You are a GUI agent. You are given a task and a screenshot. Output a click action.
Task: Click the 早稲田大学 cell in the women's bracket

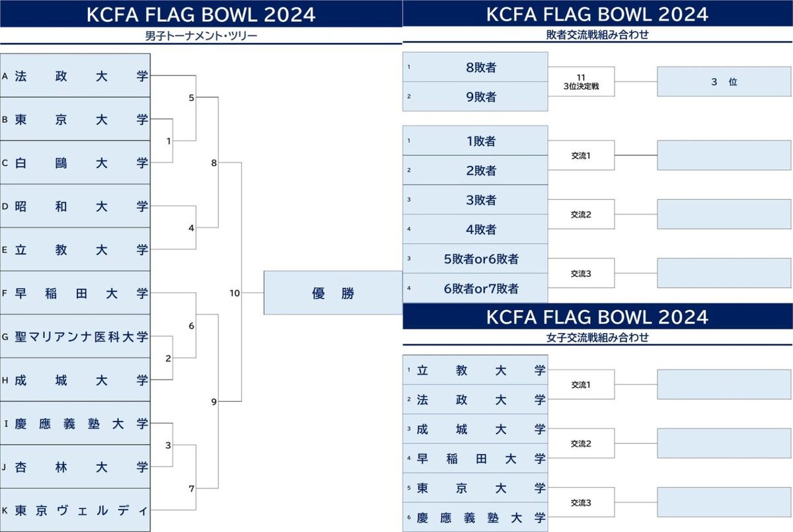coord(475,458)
